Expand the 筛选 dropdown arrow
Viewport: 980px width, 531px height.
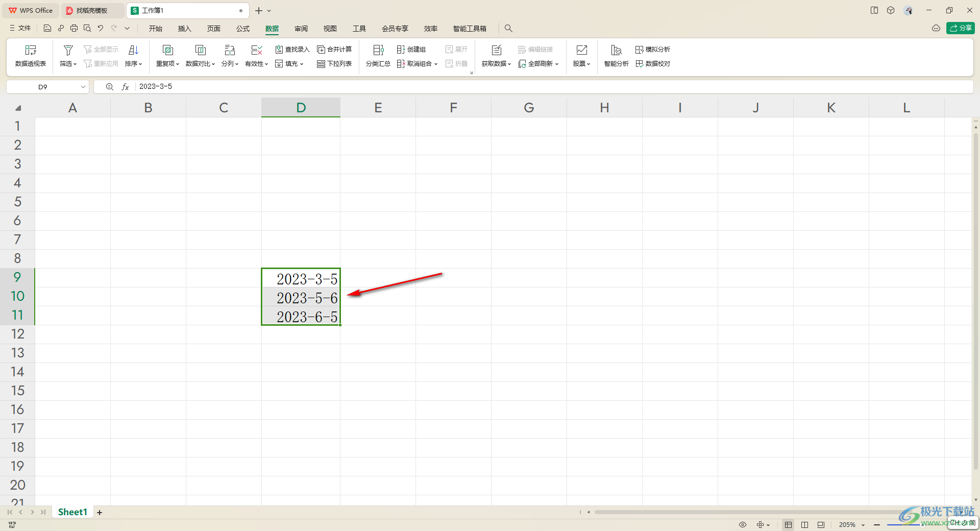coord(75,64)
